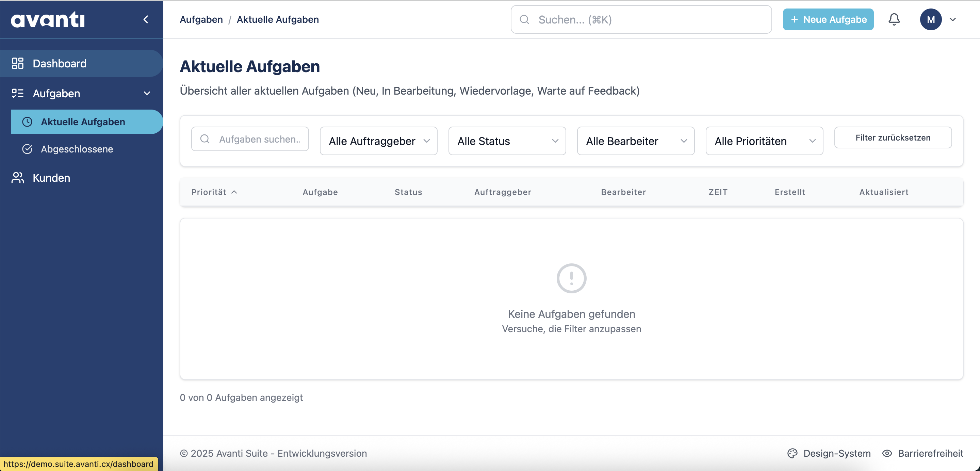Click the Dashboard grid icon

click(x=17, y=64)
